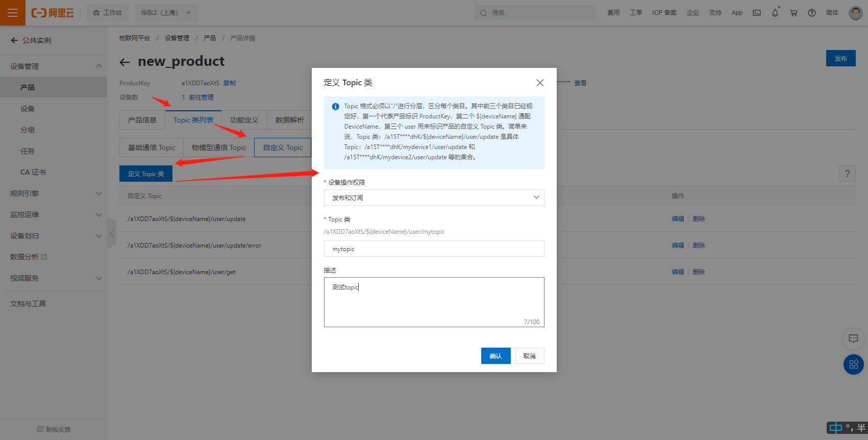Screen dimensions: 868x440
Task: Focus the 描述 description textarea
Action: click(434, 302)
